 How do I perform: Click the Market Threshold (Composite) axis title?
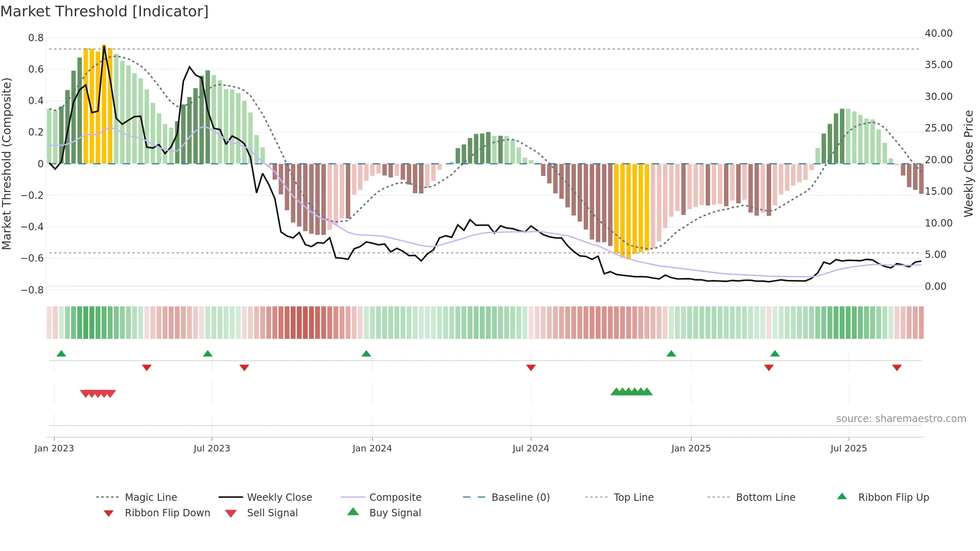tap(7, 164)
